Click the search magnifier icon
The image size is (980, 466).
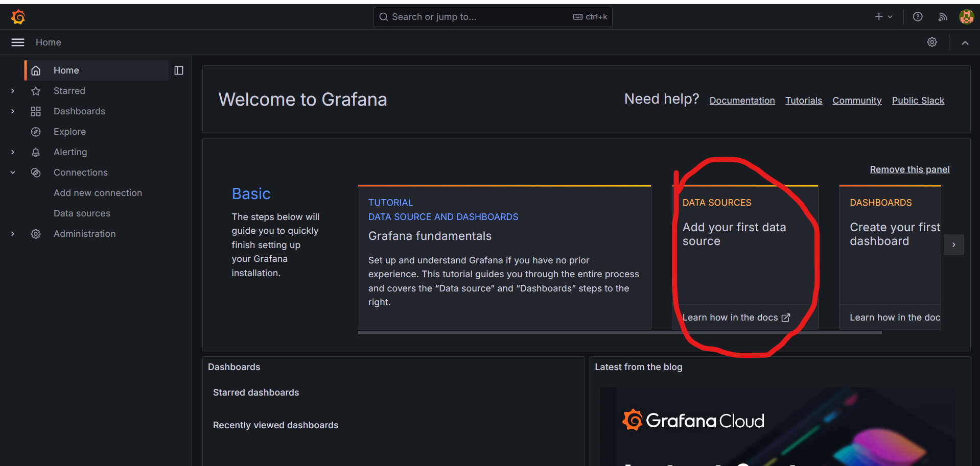coord(384,17)
